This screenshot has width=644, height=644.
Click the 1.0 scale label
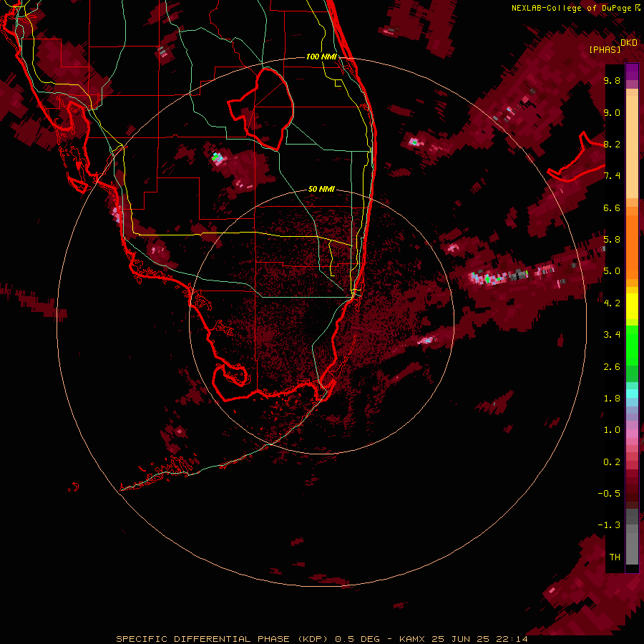click(x=612, y=430)
